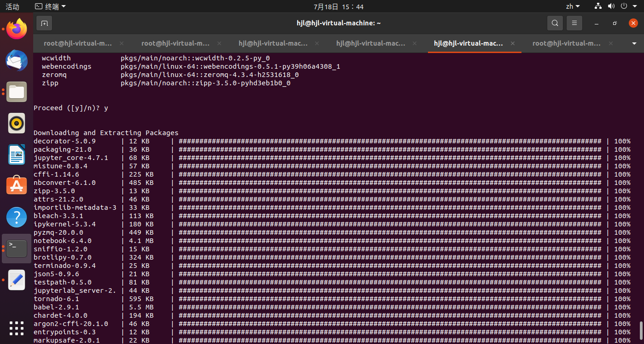Show the applications grid
644x344 pixels.
[16, 328]
